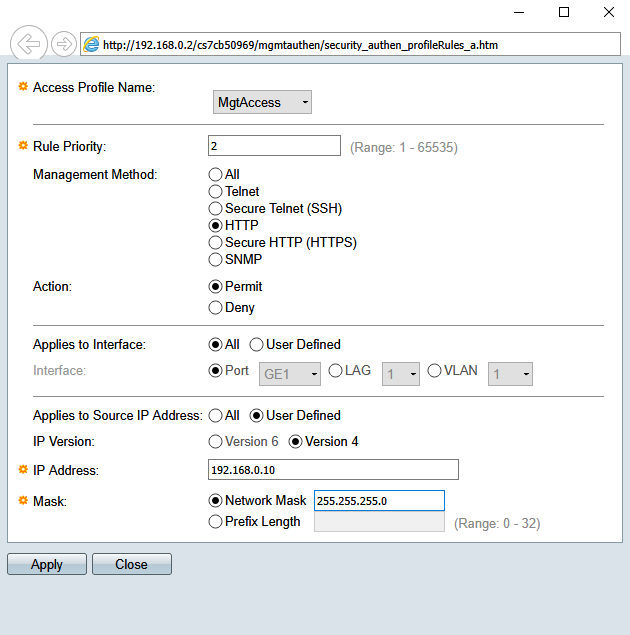Minimize the browser window

coord(518,12)
